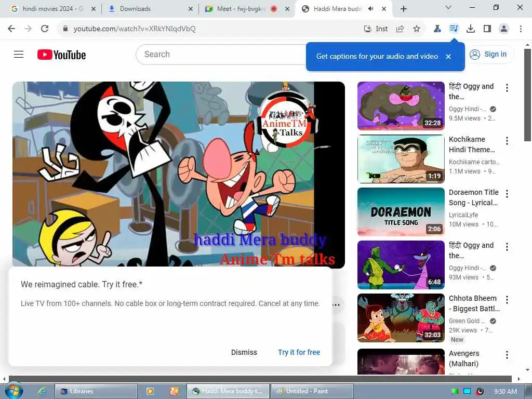Screen dimensions: 532x399
Task: Open options for Kochikame Hindi Theme video
Action: point(507,141)
